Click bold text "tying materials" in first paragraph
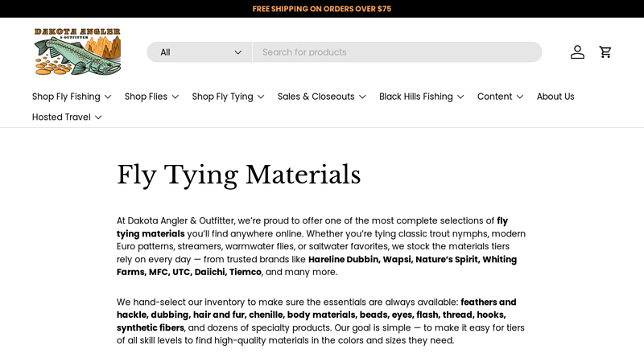 151,234
